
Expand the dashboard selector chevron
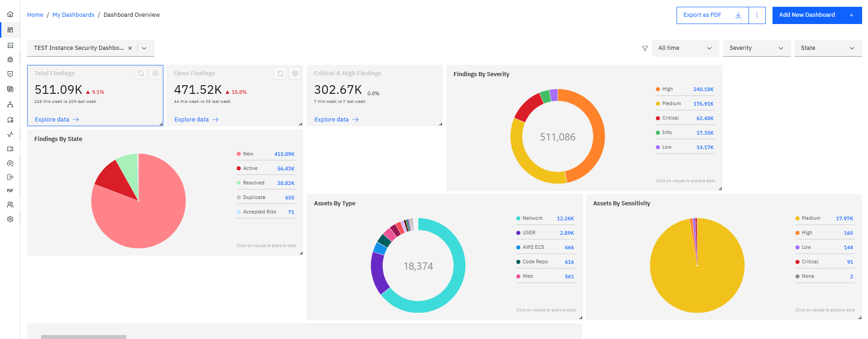click(x=144, y=48)
